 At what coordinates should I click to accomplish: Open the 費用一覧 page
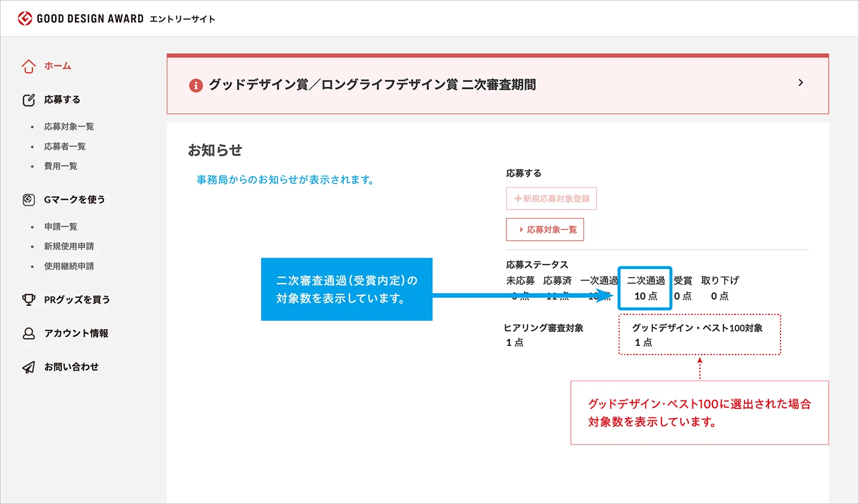coord(61,166)
